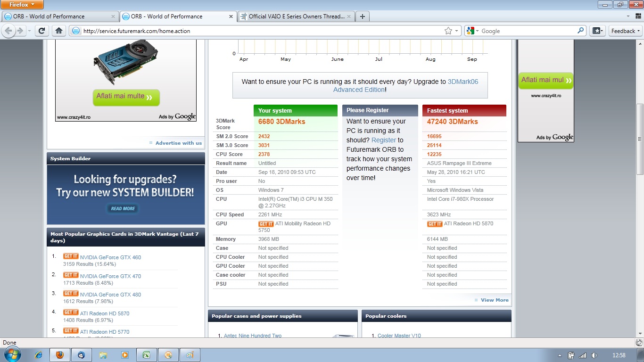Click GET IT badge in Fastest system GPU row

coord(435,224)
